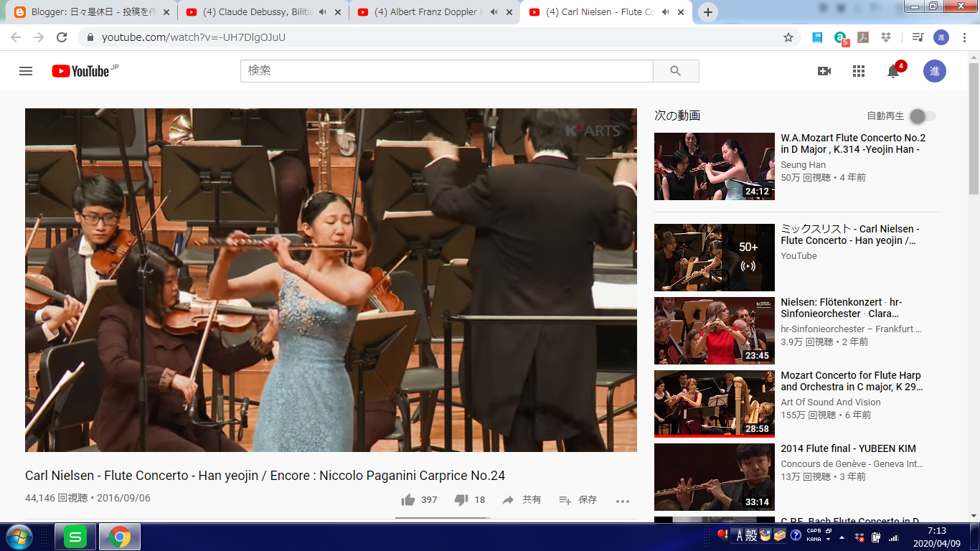Visit the Concours de Genève channel
This screenshot has width=980, height=551.
[852, 464]
